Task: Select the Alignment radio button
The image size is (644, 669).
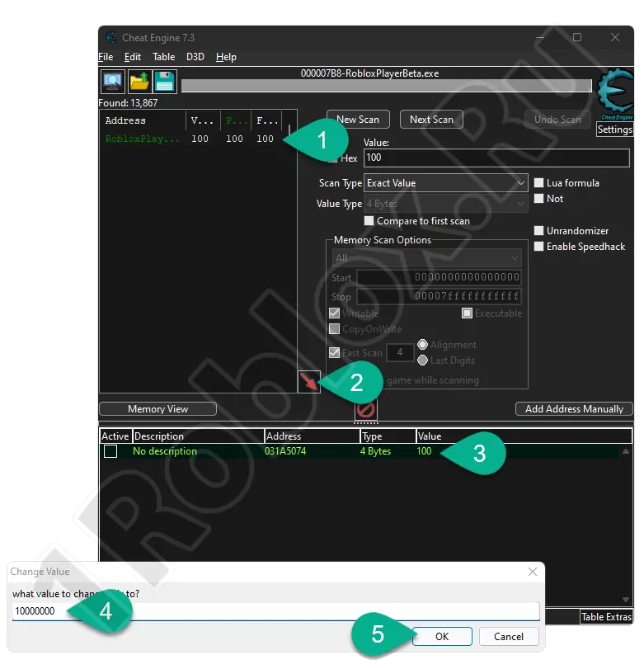Action: (422, 345)
